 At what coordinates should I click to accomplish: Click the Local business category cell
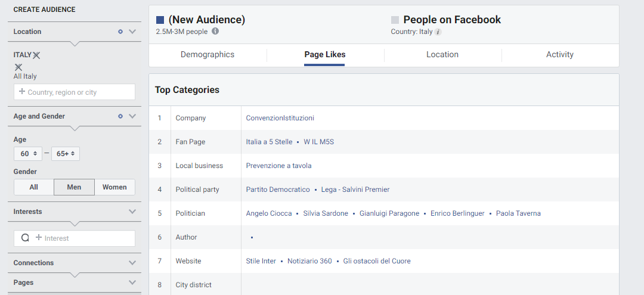[x=206, y=166]
